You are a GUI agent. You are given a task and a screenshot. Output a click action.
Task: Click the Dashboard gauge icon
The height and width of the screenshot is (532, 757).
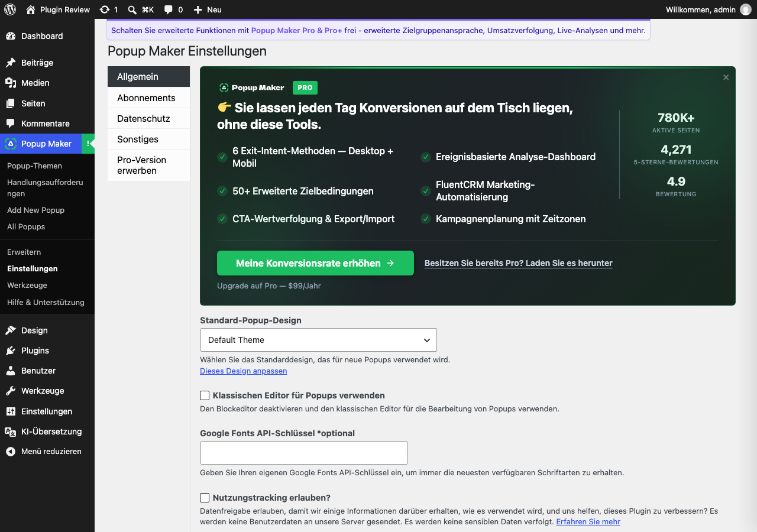[11, 36]
